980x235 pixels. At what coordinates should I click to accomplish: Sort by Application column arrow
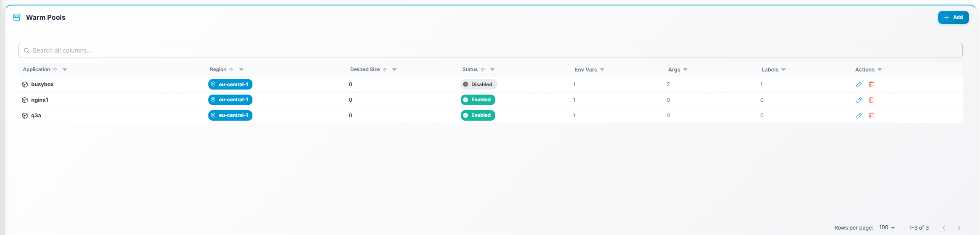click(x=55, y=70)
